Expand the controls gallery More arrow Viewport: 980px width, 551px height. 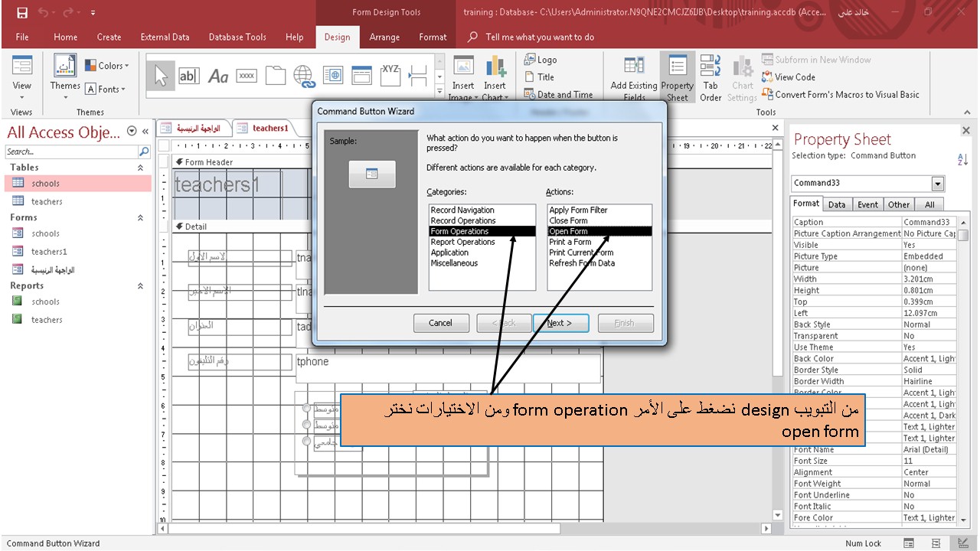pyautogui.click(x=439, y=93)
